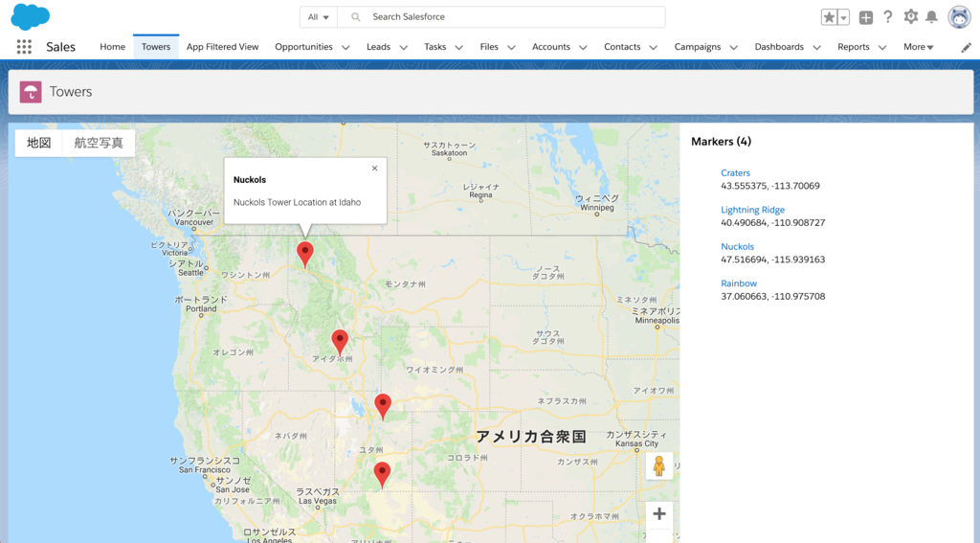Open the Notifications bell icon
The height and width of the screenshot is (543, 980).
(x=931, y=17)
